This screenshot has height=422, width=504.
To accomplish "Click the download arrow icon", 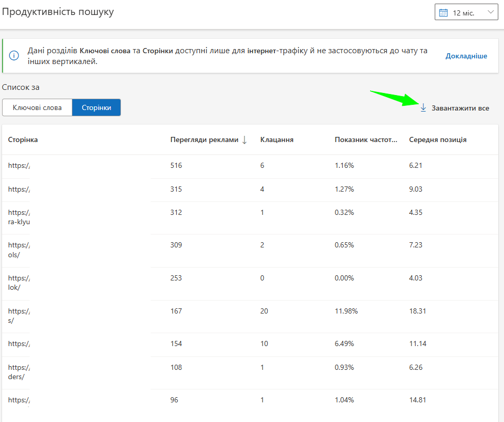I will pyautogui.click(x=423, y=107).
